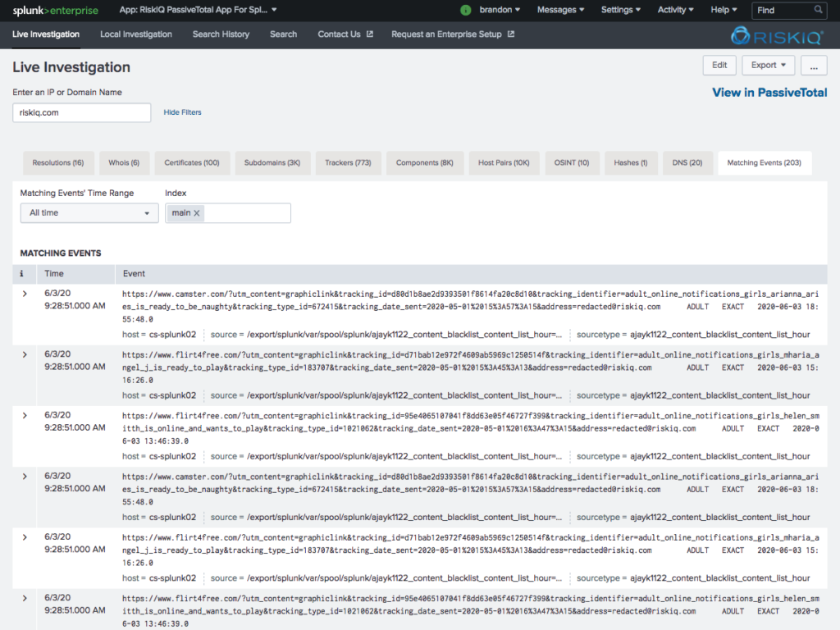
Task: Open the All time range dropdown
Action: click(89, 213)
